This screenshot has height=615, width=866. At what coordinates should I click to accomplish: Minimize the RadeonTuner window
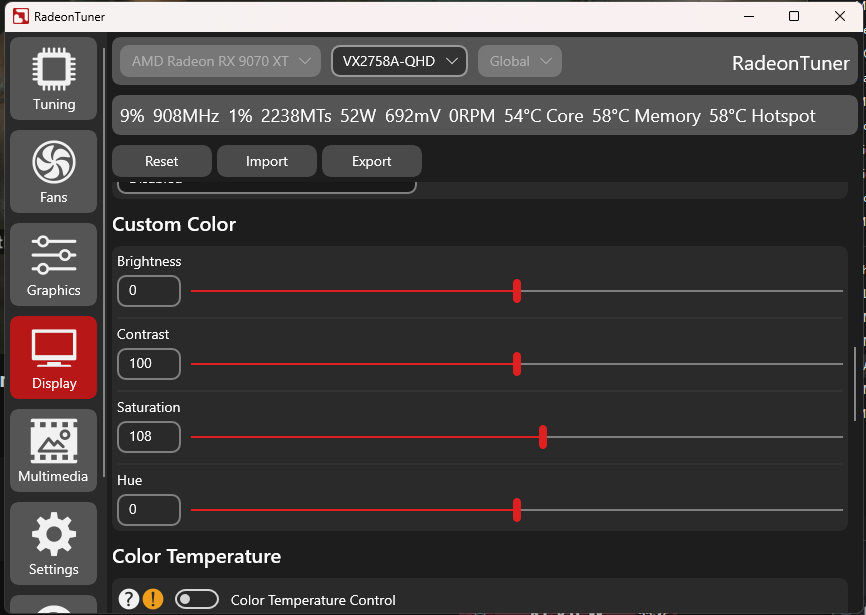coord(749,16)
